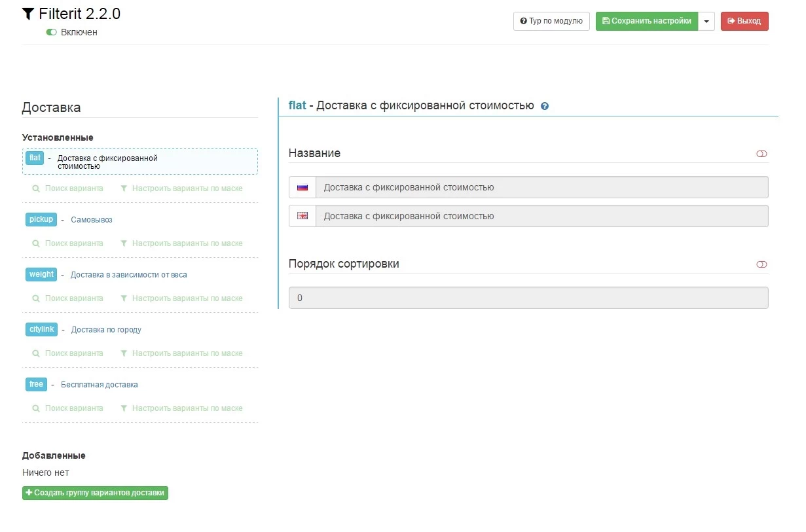The image size is (806, 532).
Task: Open Поиск варианта under pickup
Action: tap(68, 243)
